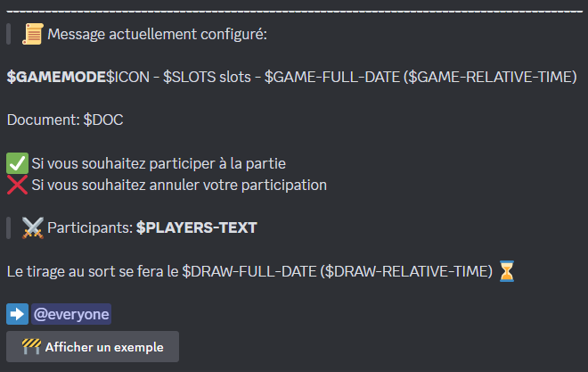This screenshot has height=372, width=588.
Task: Click the $DRAW-FULL-DATE placeholder
Action: (x=249, y=271)
